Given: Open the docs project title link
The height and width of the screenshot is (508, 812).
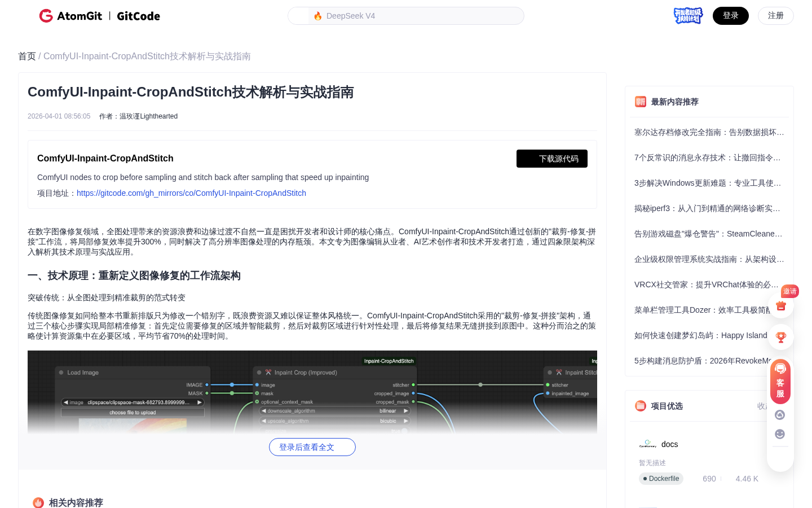Looking at the screenshot, I should click(669, 444).
